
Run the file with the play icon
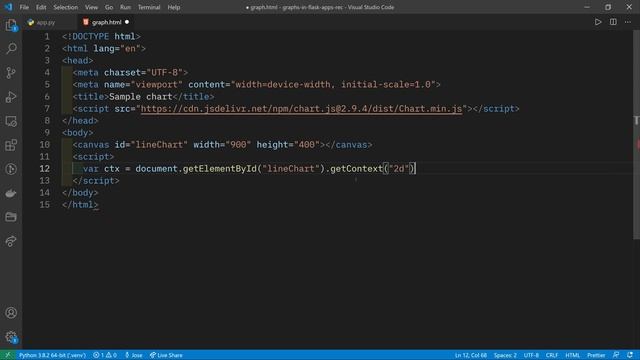pos(598,22)
